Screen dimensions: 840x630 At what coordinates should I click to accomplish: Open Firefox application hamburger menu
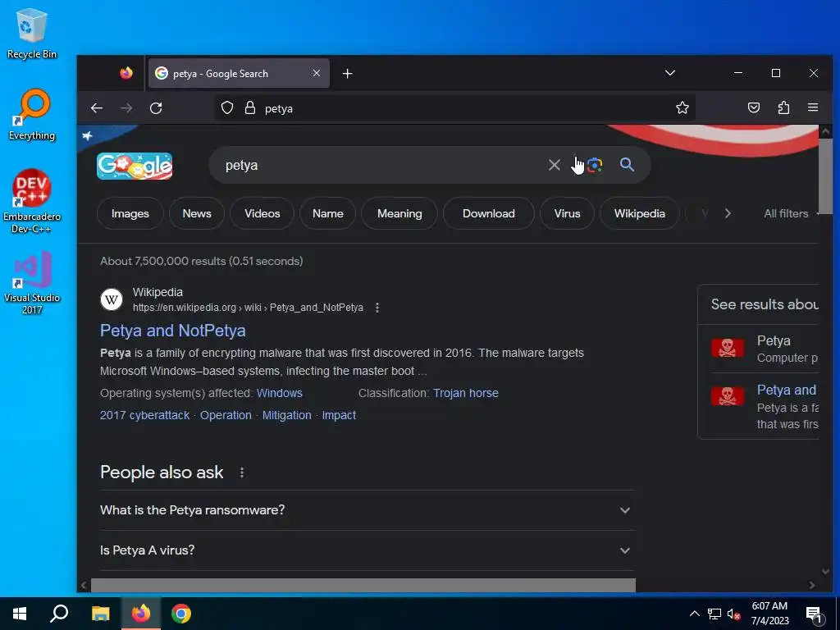(x=813, y=107)
